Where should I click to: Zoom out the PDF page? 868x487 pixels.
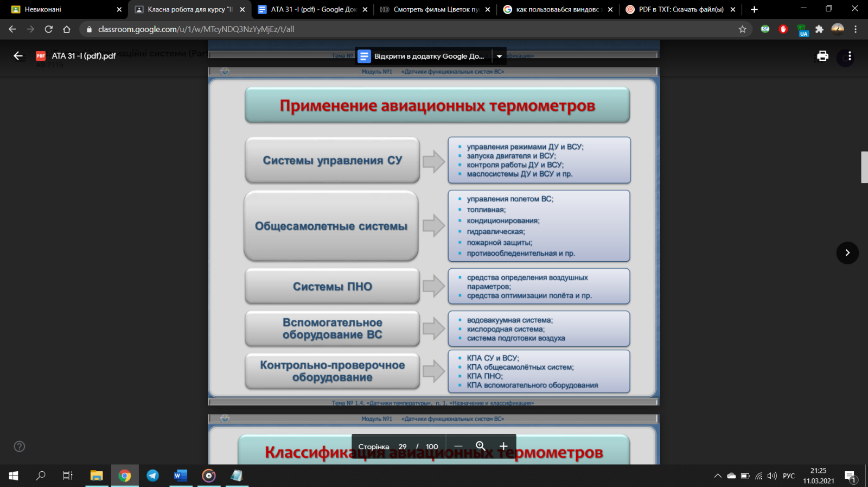pos(458,446)
